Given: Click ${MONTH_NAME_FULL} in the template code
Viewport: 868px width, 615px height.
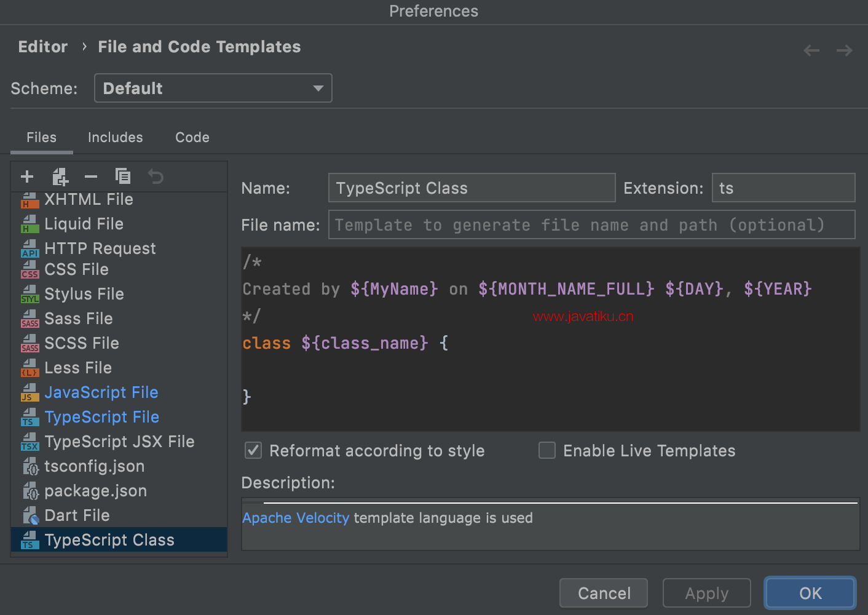Looking at the screenshot, I should click(566, 289).
